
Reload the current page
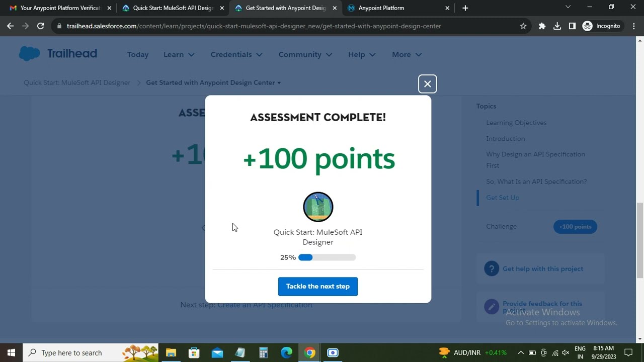[x=41, y=26]
